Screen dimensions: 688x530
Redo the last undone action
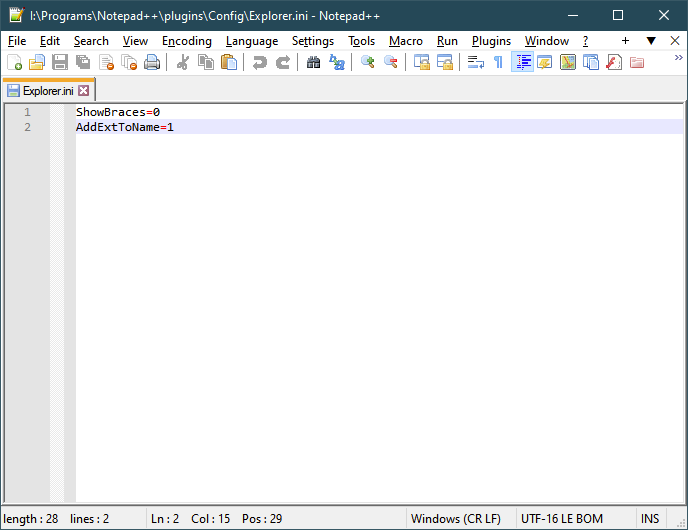point(283,62)
